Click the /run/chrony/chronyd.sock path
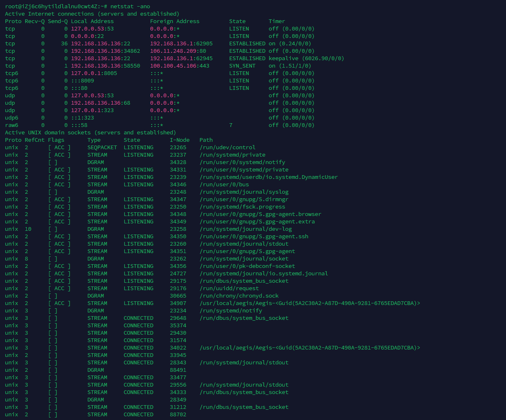Screen dimensions: 506x420 click(239, 296)
